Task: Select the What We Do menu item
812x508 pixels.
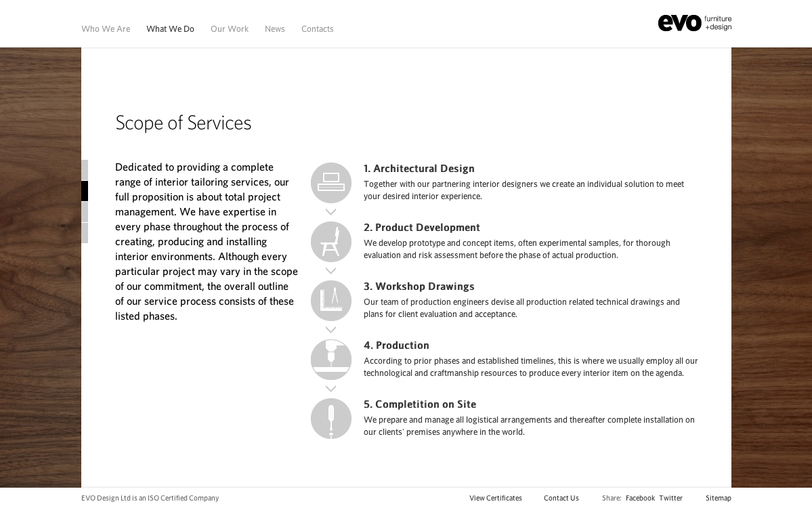Action: (170, 28)
